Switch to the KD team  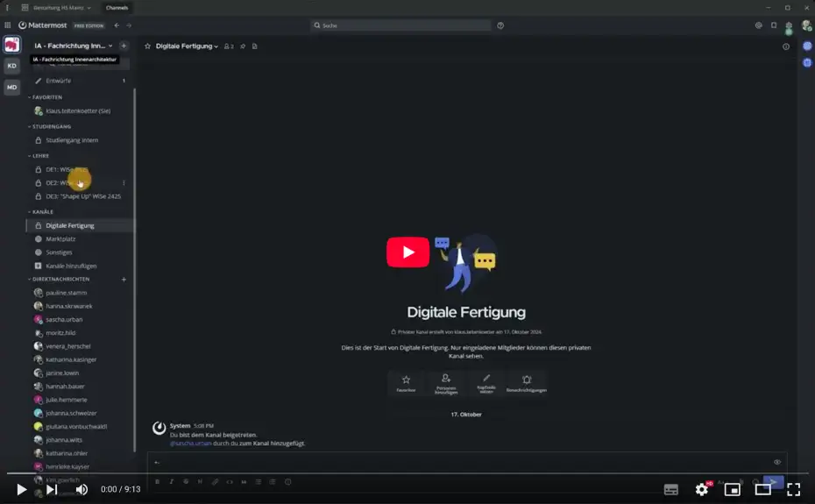click(12, 66)
